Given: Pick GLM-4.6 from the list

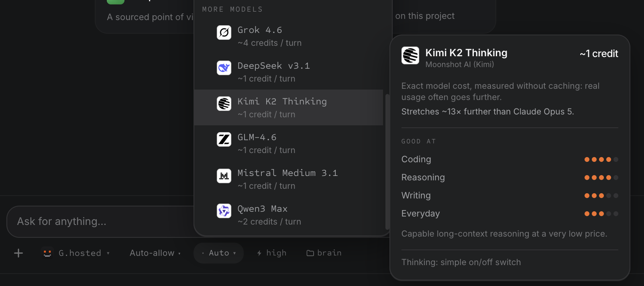Looking at the screenshot, I should [288, 143].
